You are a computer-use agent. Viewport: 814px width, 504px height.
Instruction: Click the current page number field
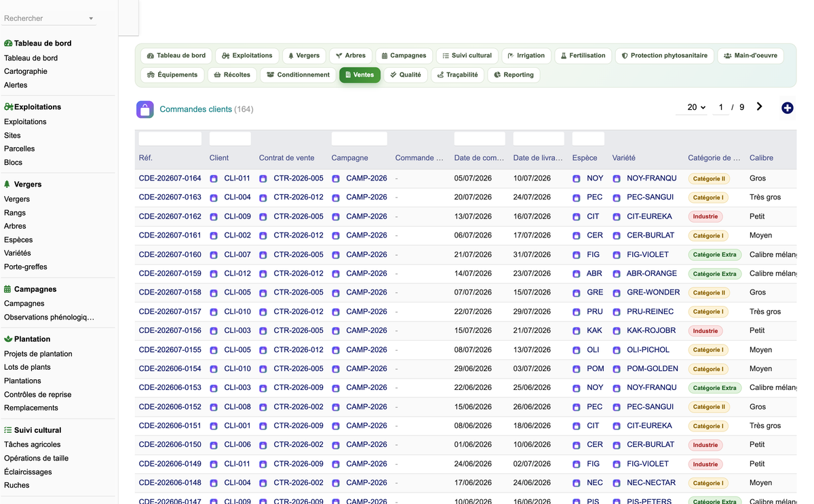pyautogui.click(x=720, y=107)
